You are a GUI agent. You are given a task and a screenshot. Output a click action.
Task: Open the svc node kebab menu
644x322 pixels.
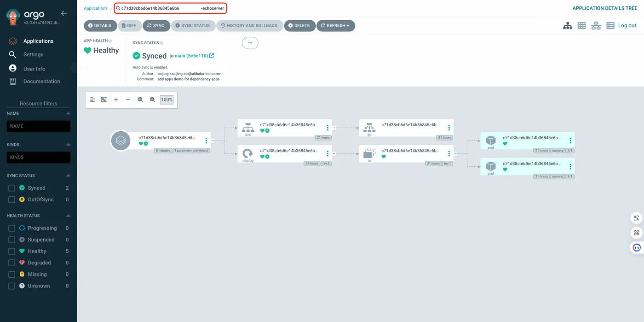(328, 128)
